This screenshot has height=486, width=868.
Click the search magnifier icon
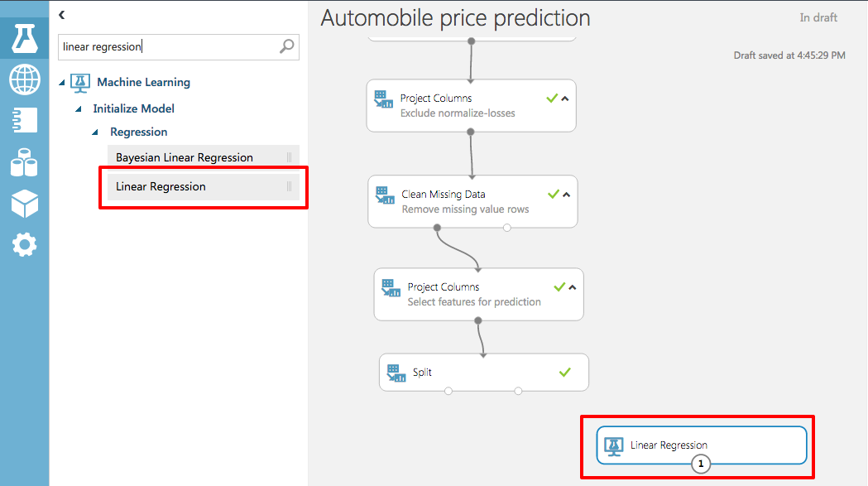pyautogui.click(x=286, y=47)
